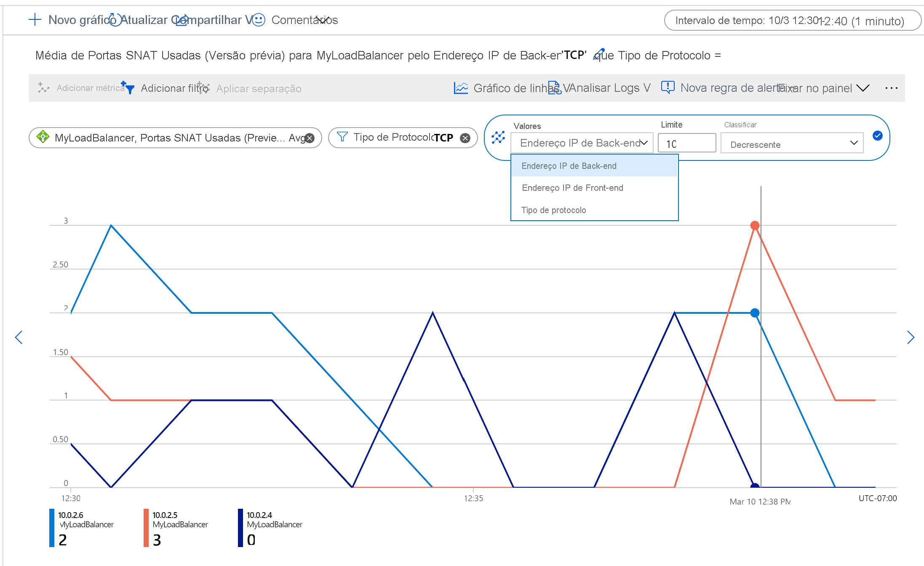Select Tipo de protocolo option in values list
Image resolution: width=924 pixels, height=566 pixels.
point(554,210)
